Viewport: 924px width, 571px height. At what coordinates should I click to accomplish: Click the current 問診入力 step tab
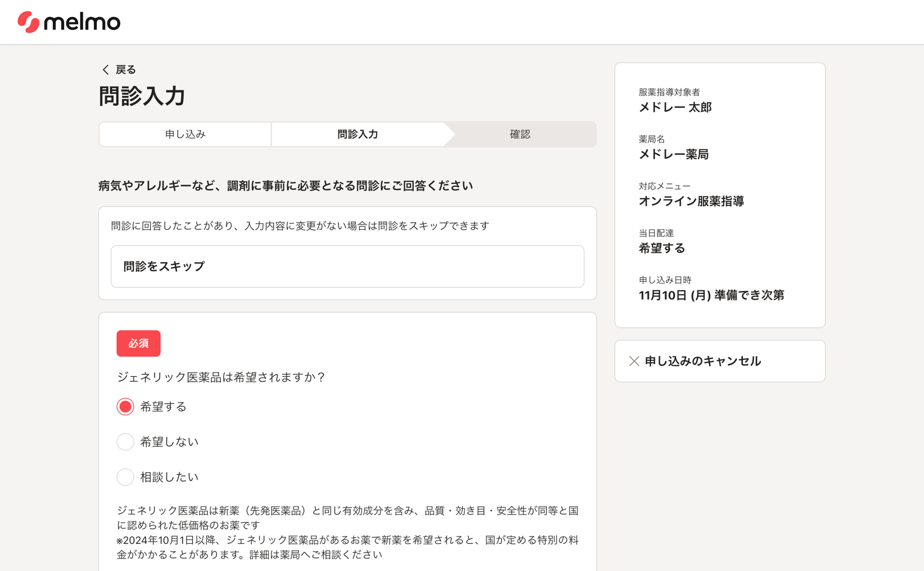358,134
